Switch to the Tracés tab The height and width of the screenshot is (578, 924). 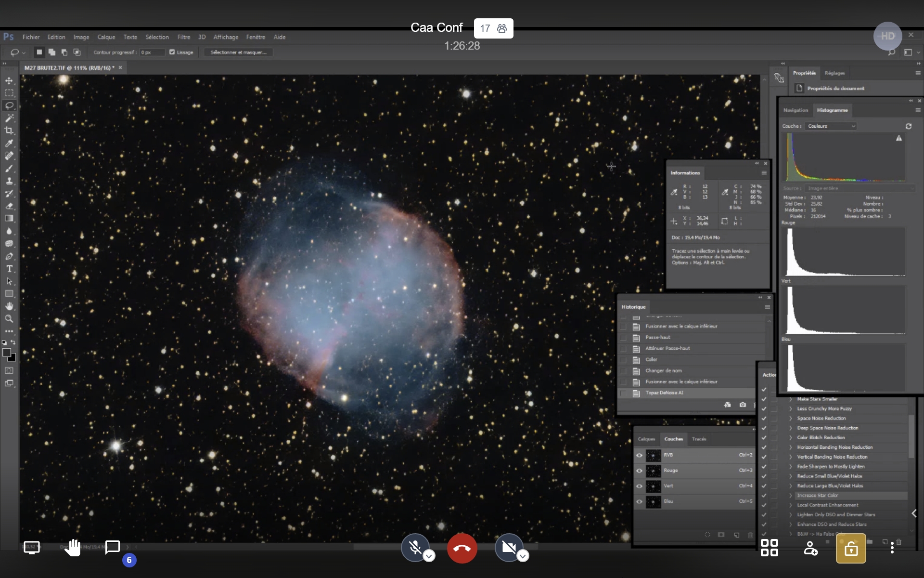click(699, 439)
